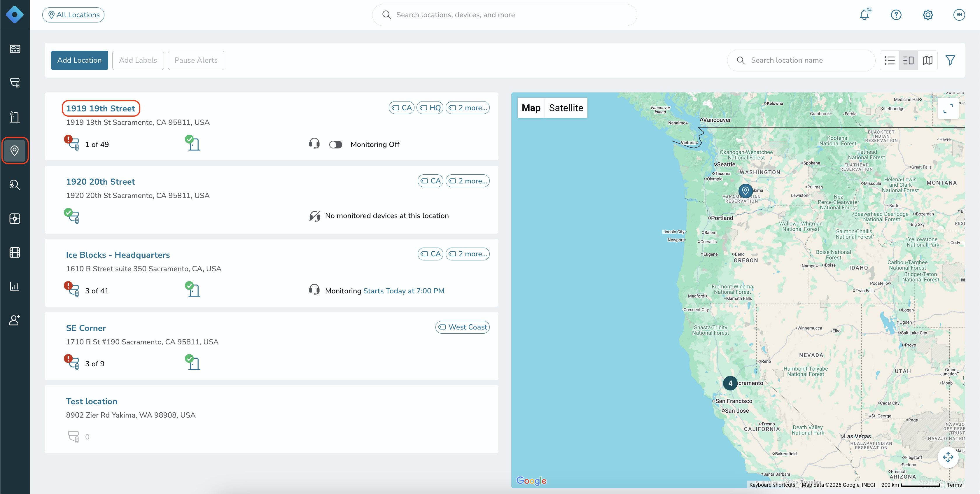Image resolution: width=980 pixels, height=494 pixels.
Task: Switch to split list-map view
Action: tap(909, 60)
